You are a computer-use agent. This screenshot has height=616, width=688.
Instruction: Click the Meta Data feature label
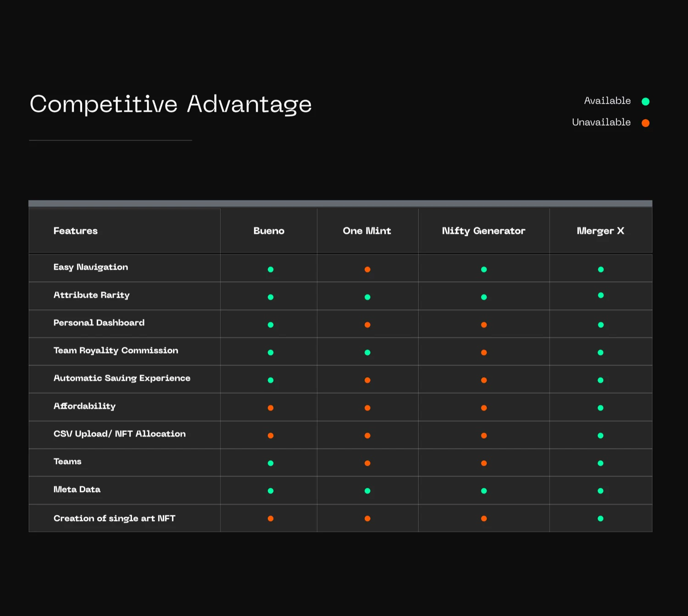(77, 489)
